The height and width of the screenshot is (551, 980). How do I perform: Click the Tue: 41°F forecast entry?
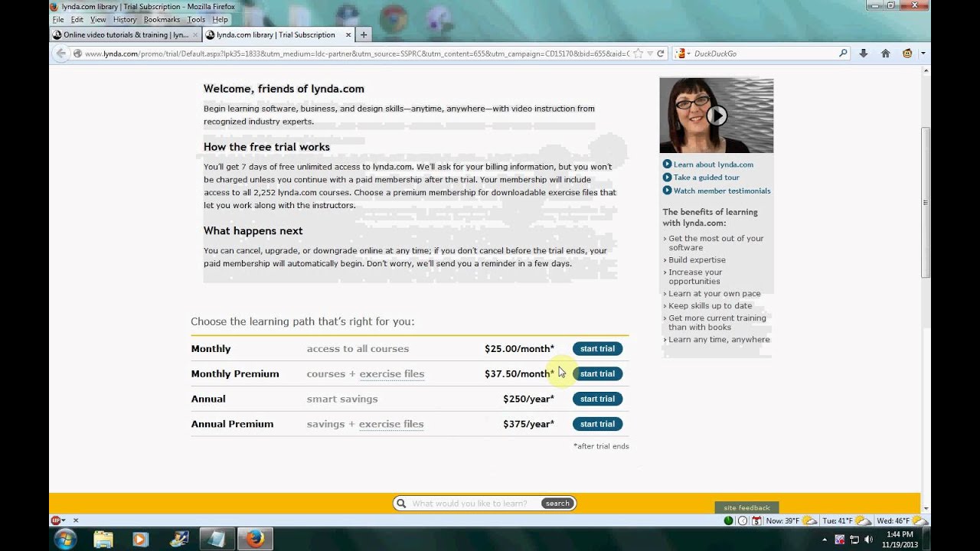click(847, 520)
